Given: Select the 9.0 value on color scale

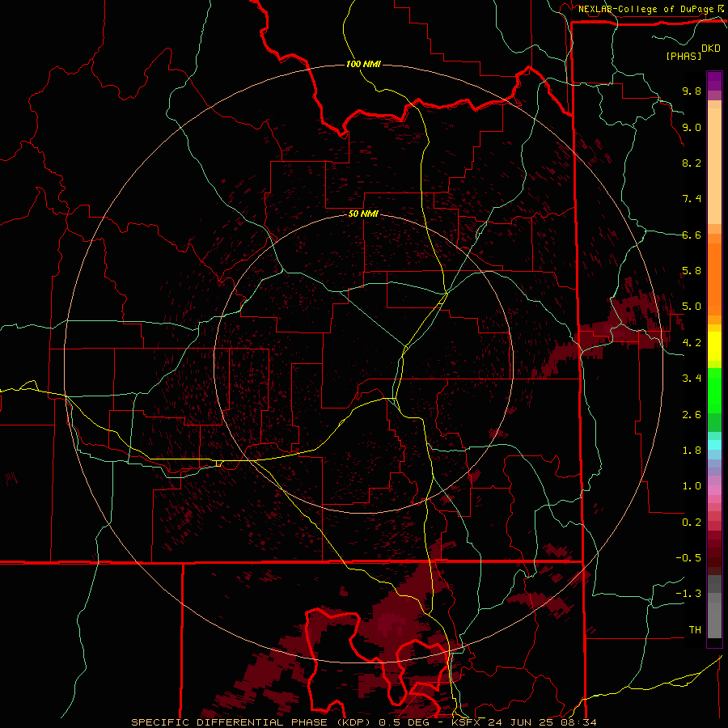Looking at the screenshot, I should (x=692, y=127).
